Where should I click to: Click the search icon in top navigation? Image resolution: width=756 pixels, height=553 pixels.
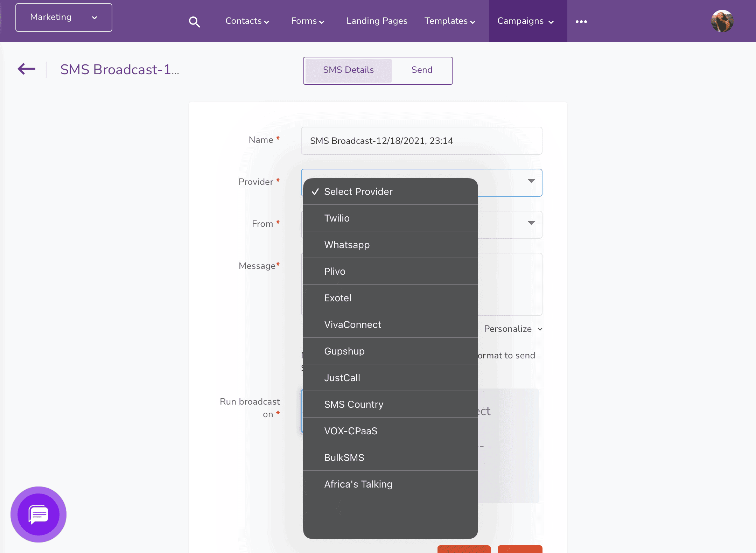click(194, 22)
